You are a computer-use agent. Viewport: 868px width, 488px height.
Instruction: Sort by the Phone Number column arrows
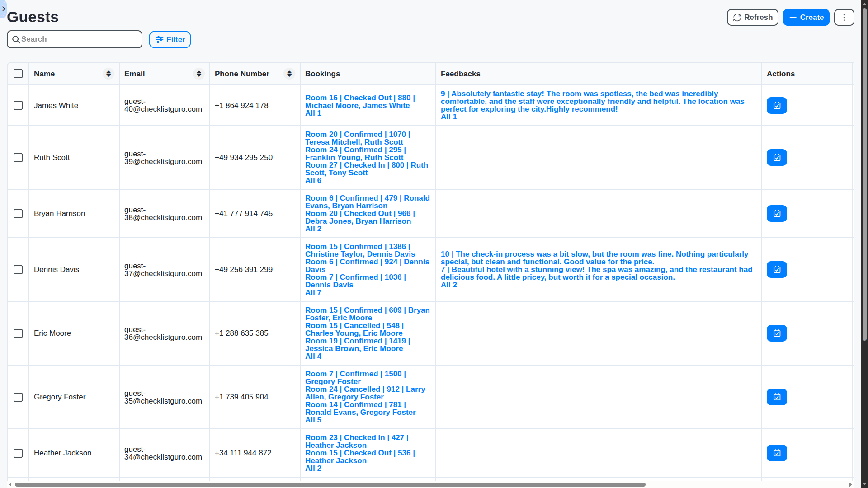pyautogui.click(x=289, y=74)
